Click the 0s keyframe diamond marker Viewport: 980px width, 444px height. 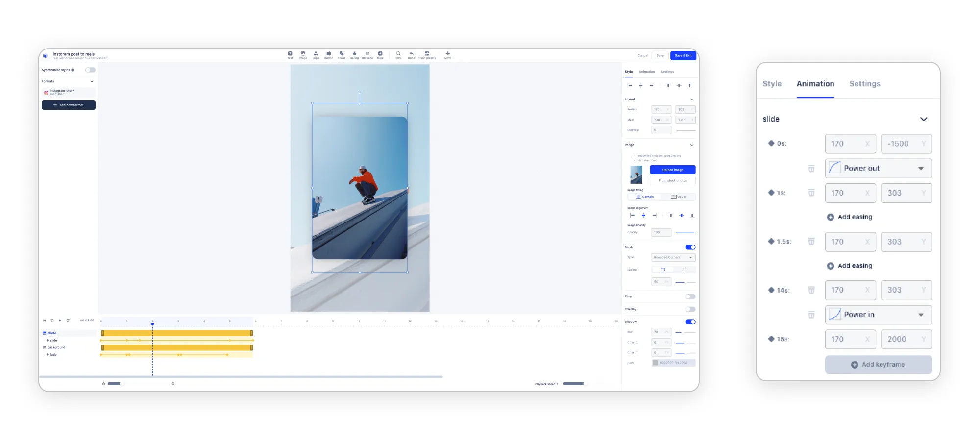[x=771, y=143]
